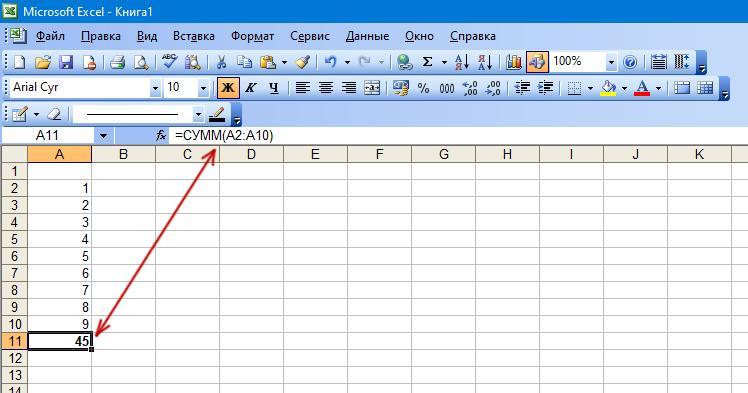
Task: Click the Save floppy disk icon
Action: 66,62
